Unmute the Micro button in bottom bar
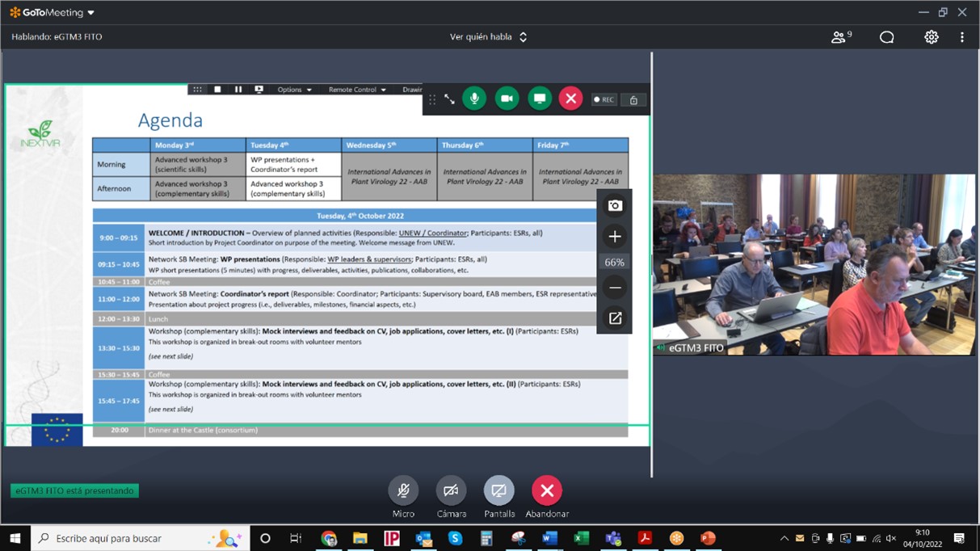 (403, 490)
